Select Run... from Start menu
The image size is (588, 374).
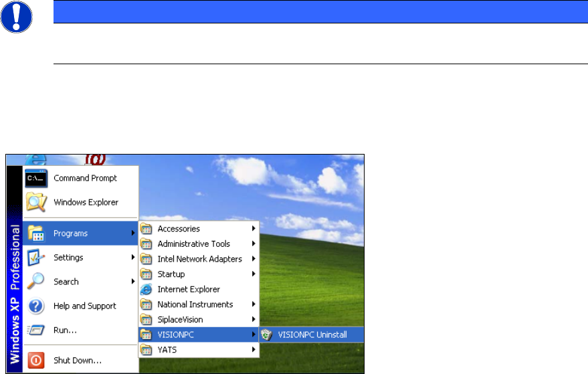81,330
